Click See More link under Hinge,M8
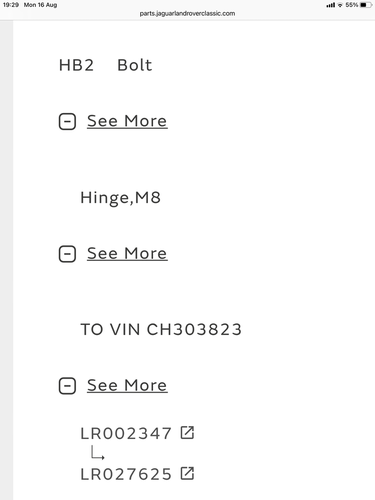The height and width of the screenshot is (500, 375). [127, 253]
